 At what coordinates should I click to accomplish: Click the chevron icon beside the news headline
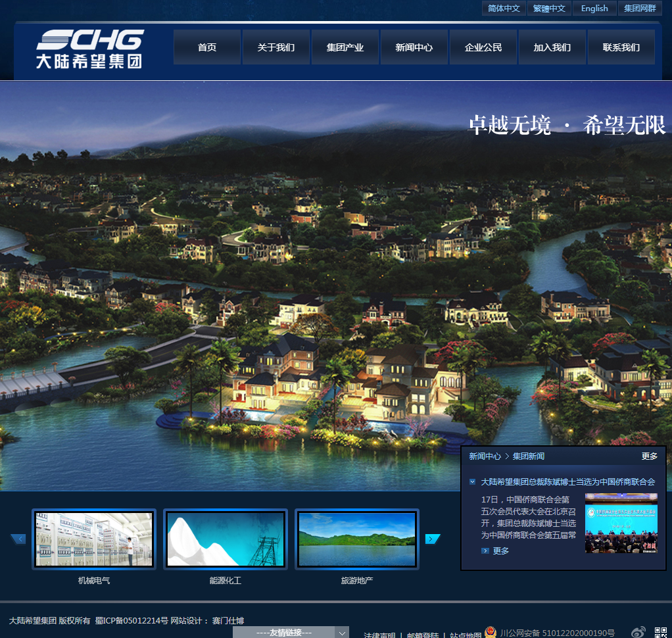point(473,482)
